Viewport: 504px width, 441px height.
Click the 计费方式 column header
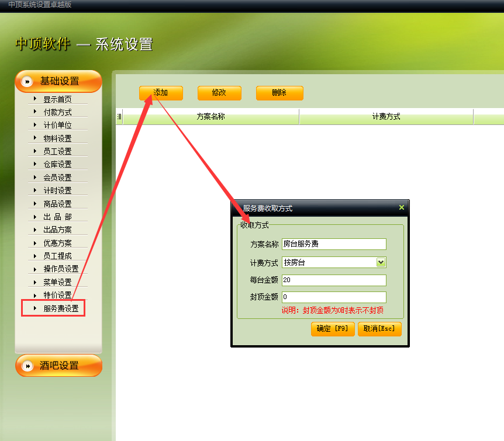click(386, 117)
